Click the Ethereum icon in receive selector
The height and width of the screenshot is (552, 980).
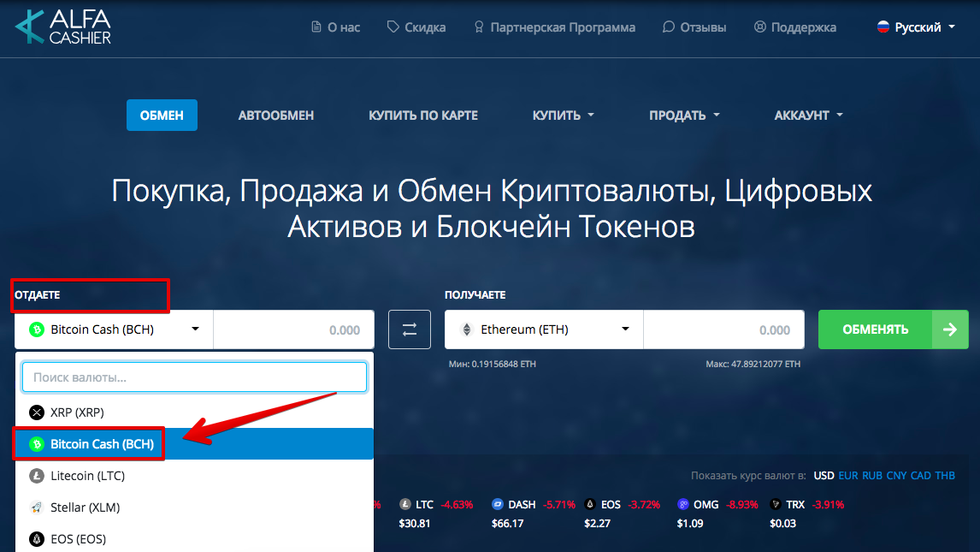(x=467, y=329)
